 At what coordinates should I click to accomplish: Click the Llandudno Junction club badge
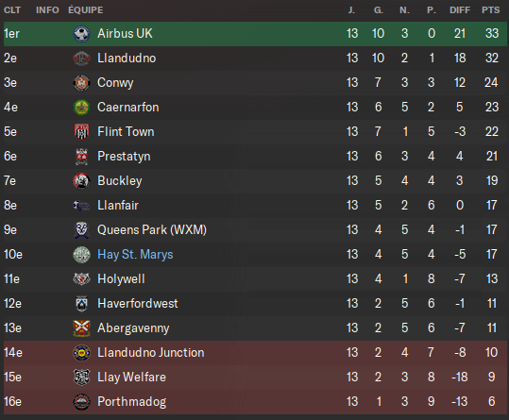click(x=81, y=353)
